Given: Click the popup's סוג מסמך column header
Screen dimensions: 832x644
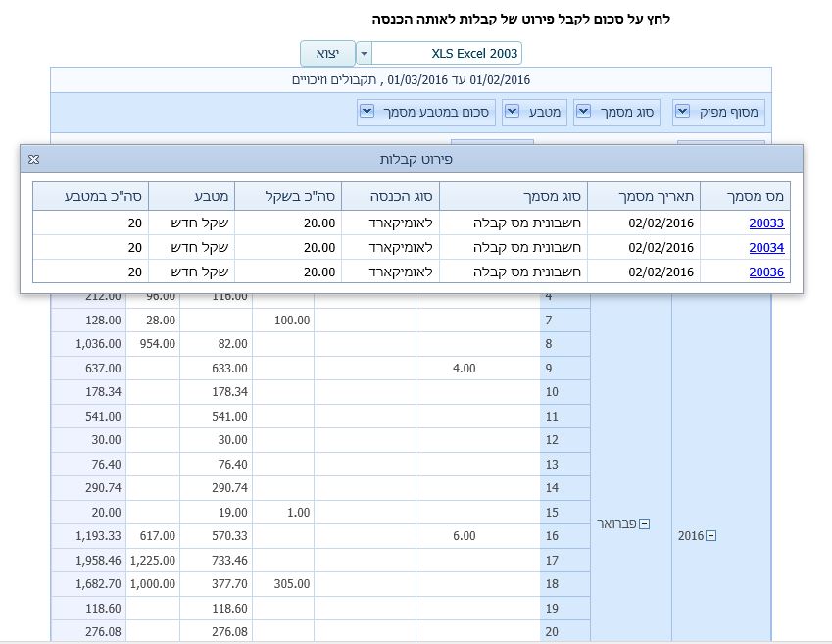Looking at the screenshot, I should click(514, 196).
